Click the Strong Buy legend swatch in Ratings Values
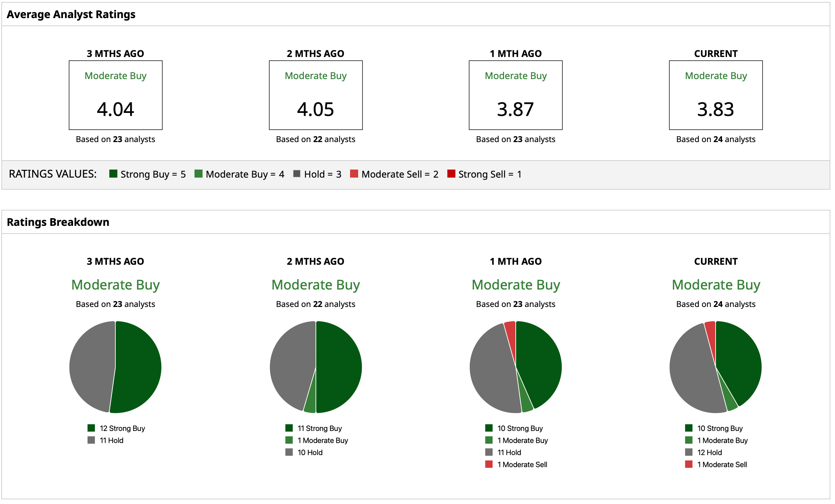835x504 pixels. pyautogui.click(x=113, y=174)
